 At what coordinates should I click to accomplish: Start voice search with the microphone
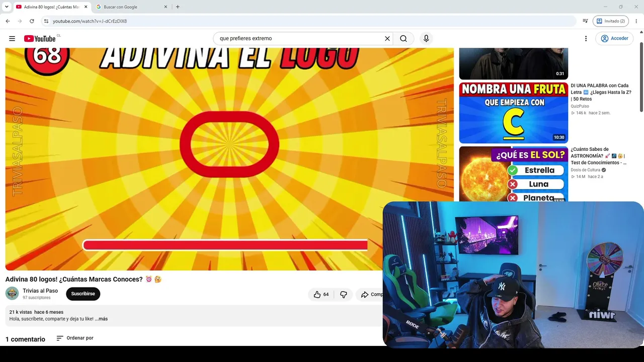(x=426, y=39)
